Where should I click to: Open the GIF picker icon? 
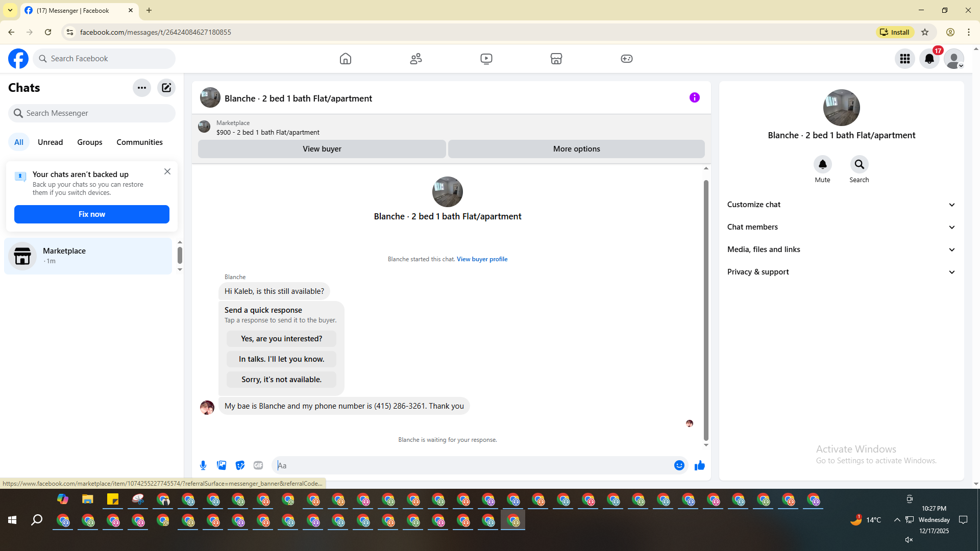258,465
